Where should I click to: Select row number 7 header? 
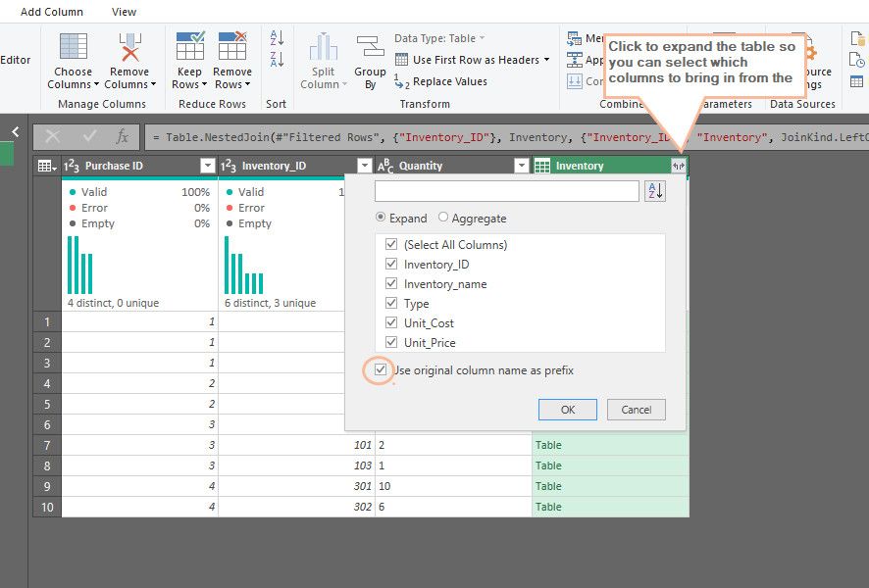47,445
